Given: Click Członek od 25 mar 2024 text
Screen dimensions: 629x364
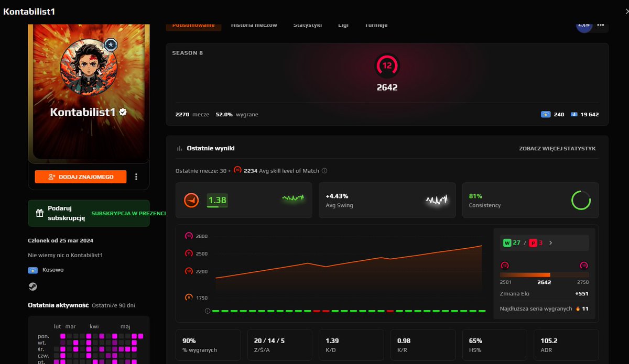Looking at the screenshot, I should [x=61, y=240].
